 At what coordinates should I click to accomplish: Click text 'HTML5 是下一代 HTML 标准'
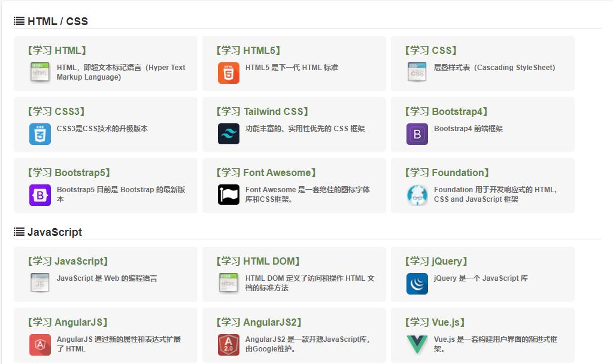tap(292, 68)
